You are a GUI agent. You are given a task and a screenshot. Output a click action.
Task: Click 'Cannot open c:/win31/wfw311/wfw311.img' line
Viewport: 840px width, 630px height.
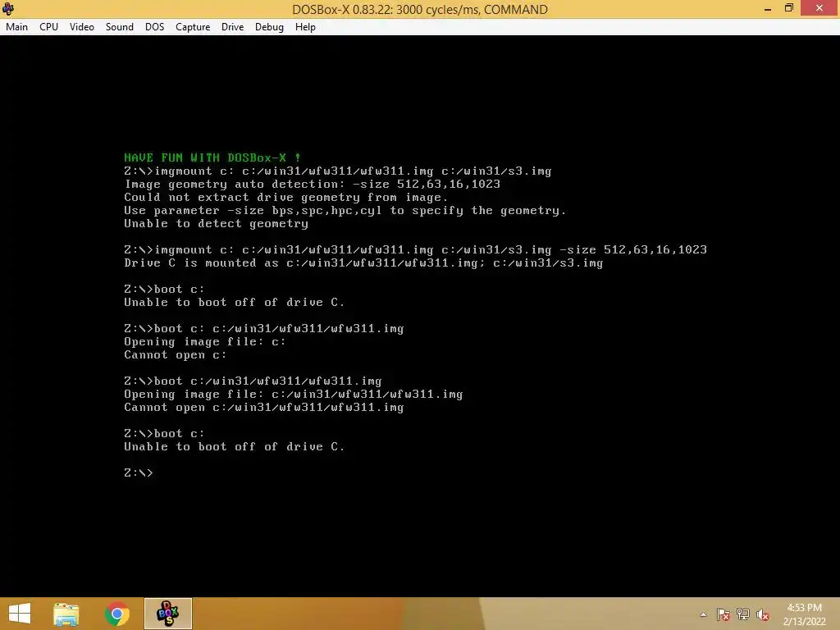(x=263, y=407)
